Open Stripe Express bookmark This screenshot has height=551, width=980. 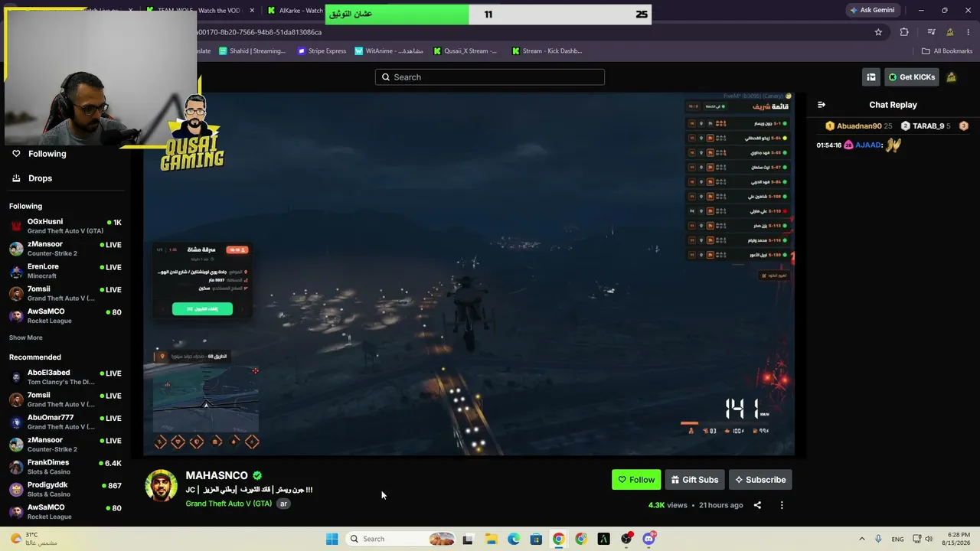pos(322,51)
